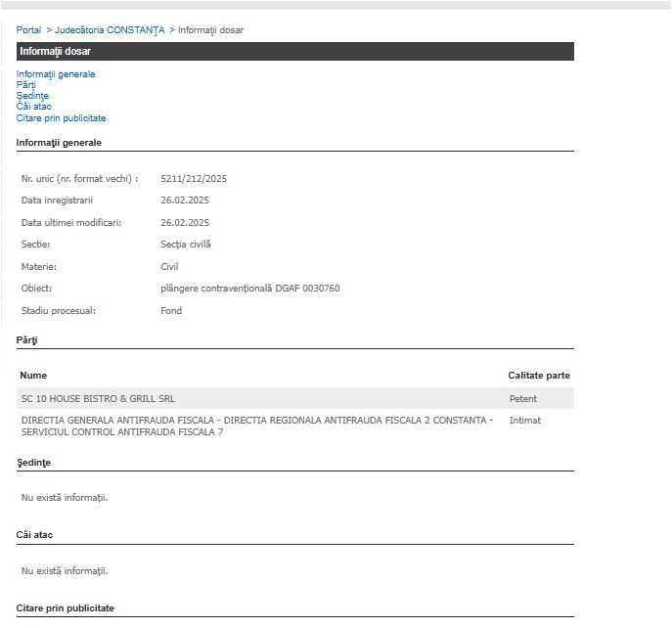672x628 pixels.
Task: Jump to Citare prin publicitate link
Action: [62, 118]
